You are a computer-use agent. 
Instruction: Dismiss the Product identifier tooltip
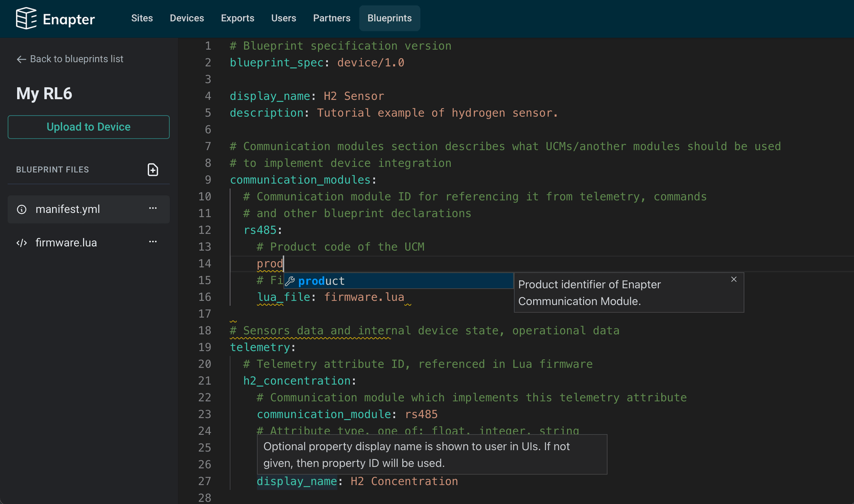pos(733,279)
